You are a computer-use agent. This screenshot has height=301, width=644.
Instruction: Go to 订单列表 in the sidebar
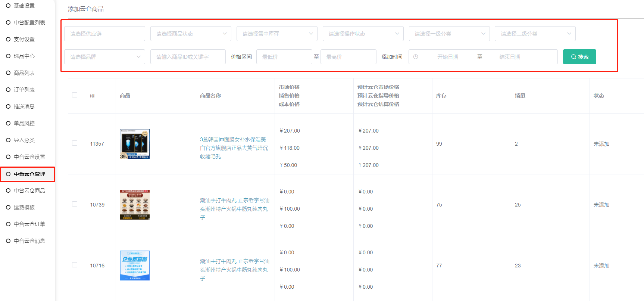tap(24, 90)
